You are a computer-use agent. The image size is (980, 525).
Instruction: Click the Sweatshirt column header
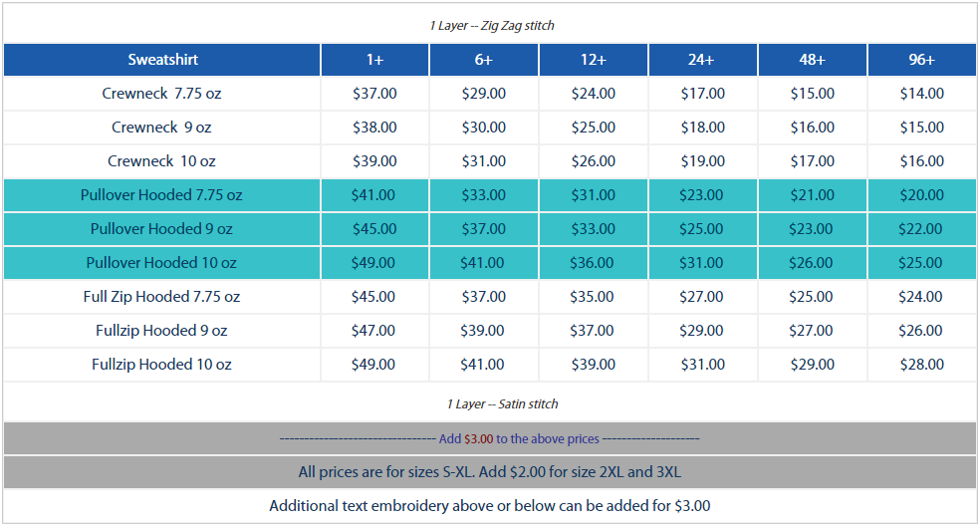click(x=162, y=60)
